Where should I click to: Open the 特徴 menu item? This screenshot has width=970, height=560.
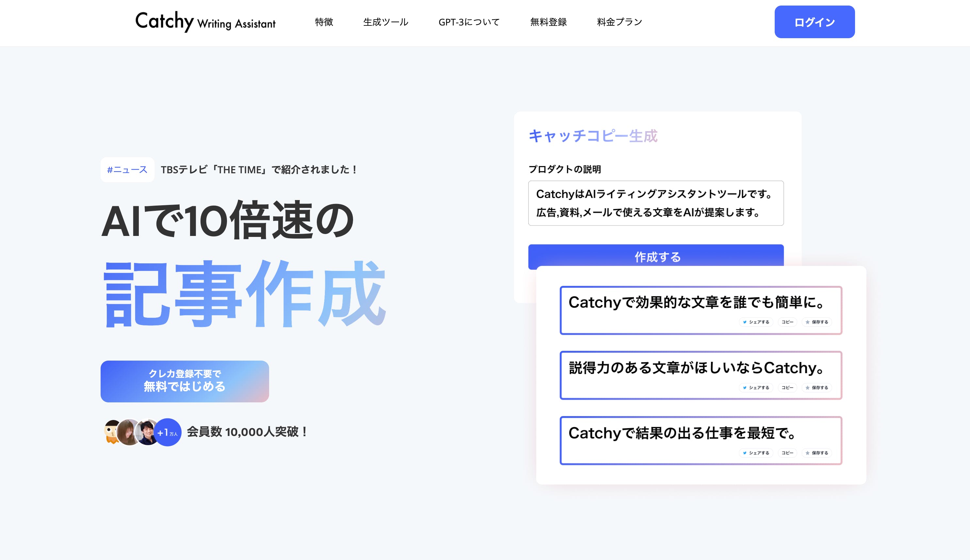tap(324, 22)
